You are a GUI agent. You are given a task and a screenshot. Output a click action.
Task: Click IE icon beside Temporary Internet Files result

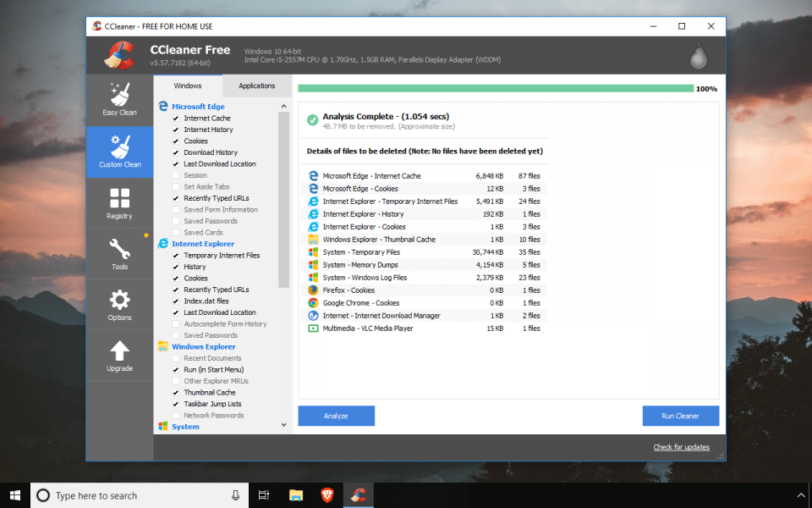click(313, 202)
